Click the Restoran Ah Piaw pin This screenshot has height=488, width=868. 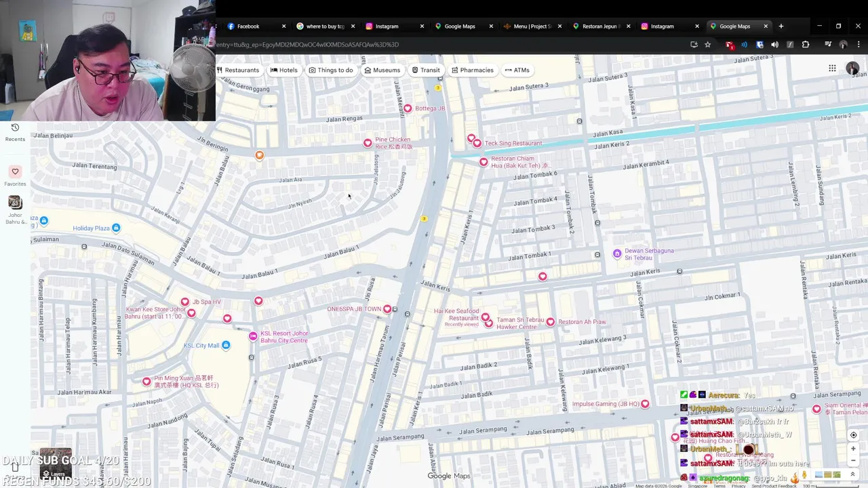point(551,322)
